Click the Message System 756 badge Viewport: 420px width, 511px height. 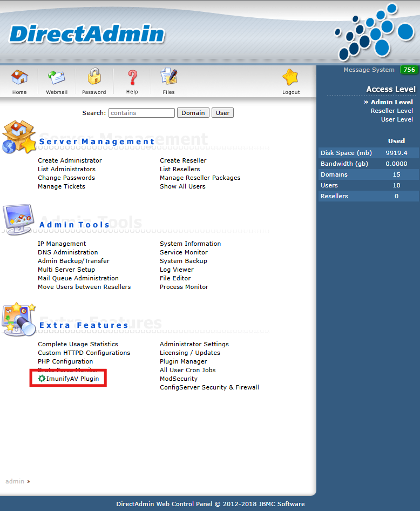(409, 70)
